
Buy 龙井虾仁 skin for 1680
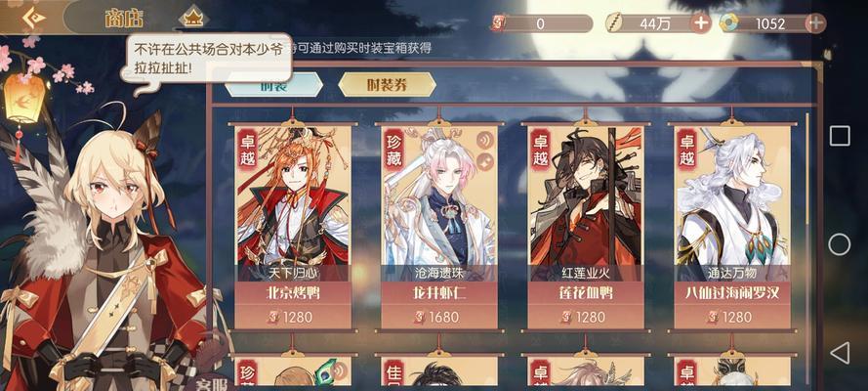tap(439, 317)
